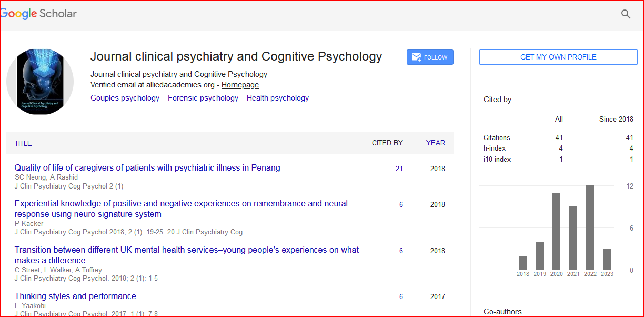View the 21 citations of first article
644x317 pixels.
pyautogui.click(x=399, y=169)
